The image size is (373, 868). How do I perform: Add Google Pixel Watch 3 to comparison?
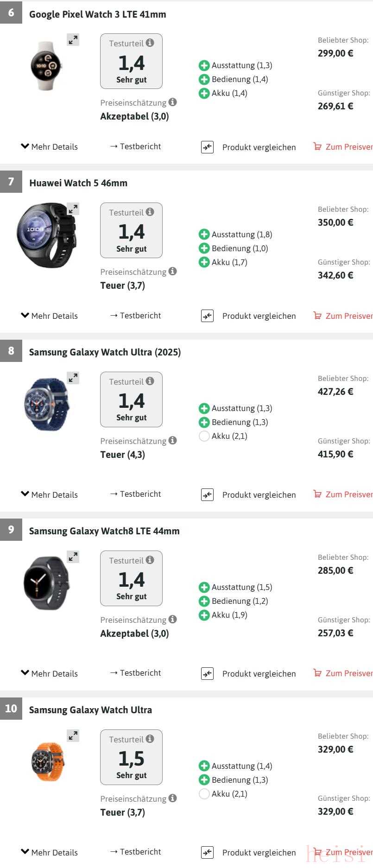tap(207, 147)
